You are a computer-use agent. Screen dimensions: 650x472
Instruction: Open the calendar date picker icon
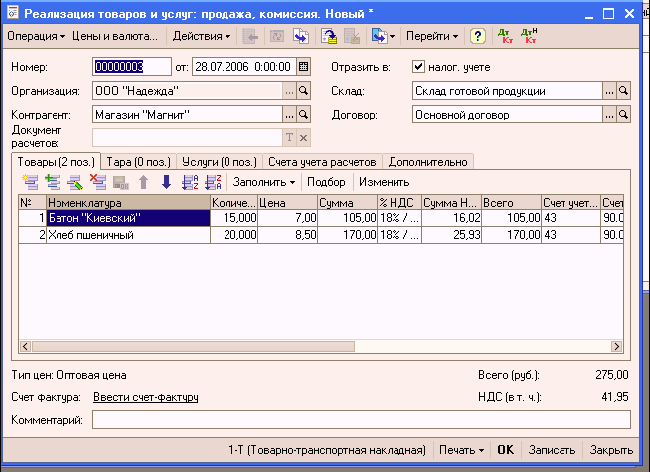304,67
